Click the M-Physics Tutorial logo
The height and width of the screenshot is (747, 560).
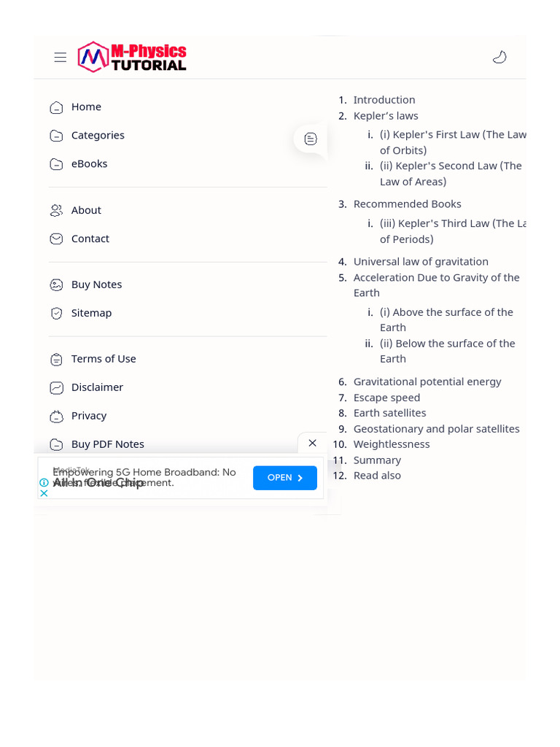(x=133, y=57)
